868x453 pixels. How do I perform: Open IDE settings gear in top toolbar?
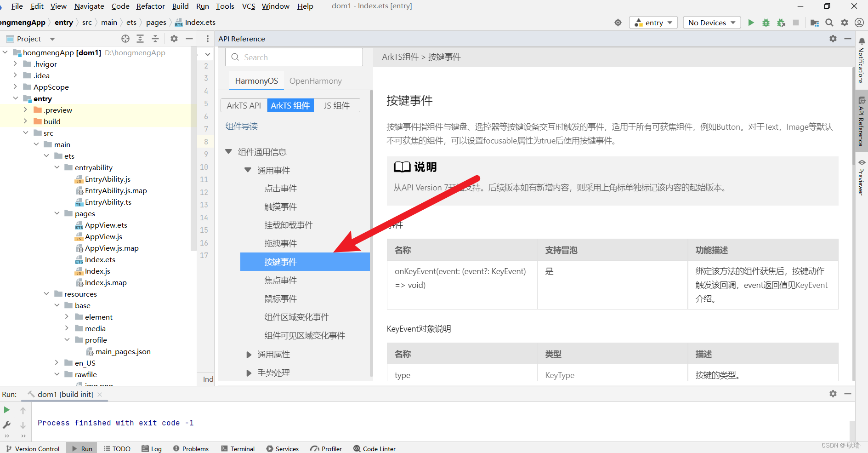coord(845,23)
